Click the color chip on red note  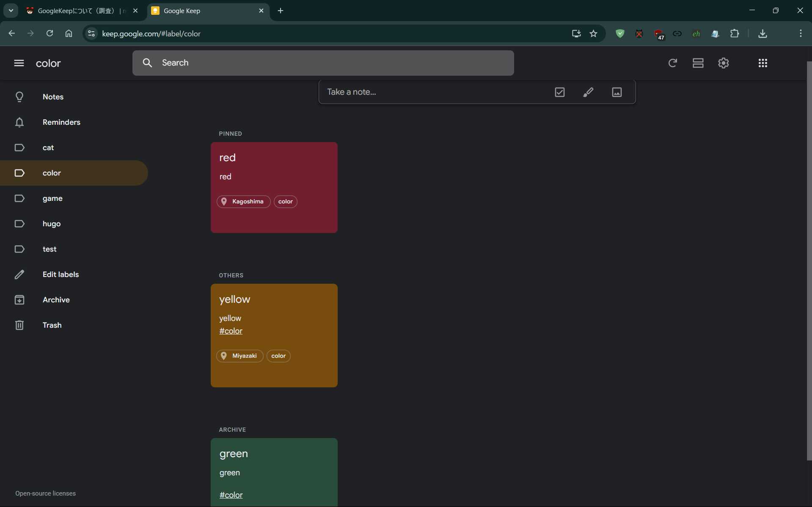[x=285, y=202]
